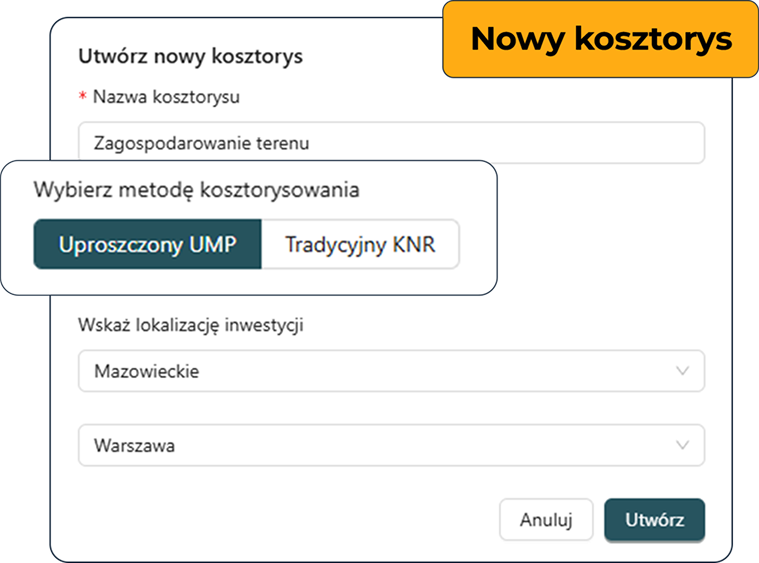Click the Wybierz metodę kosztorysowania label
Screen dimensions: 759x563
(x=197, y=190)
